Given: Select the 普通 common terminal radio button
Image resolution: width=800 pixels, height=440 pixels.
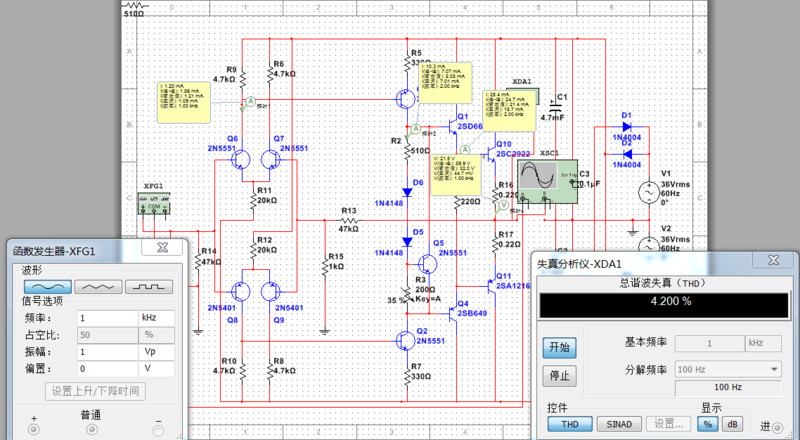Looking at the screenshot, I should click(91, 430).
